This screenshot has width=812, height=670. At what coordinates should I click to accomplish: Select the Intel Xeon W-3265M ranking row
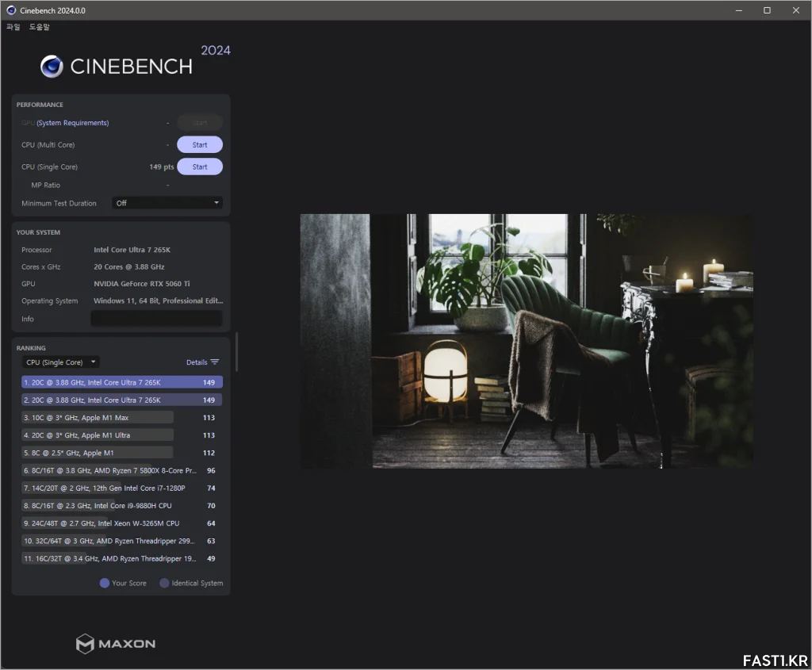pyautogui.click(x=122, y=523)
